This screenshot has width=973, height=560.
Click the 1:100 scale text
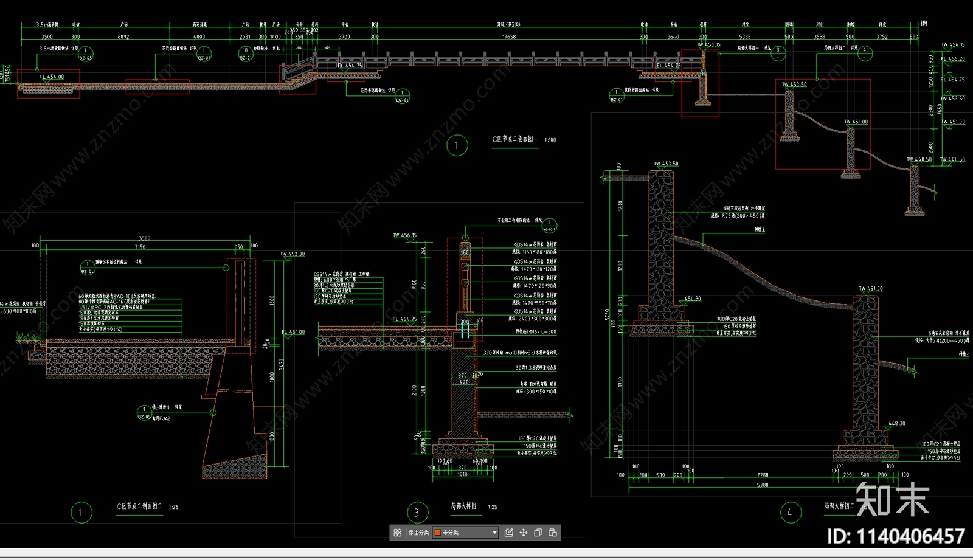pyautogui.click(x=550, y=140)
